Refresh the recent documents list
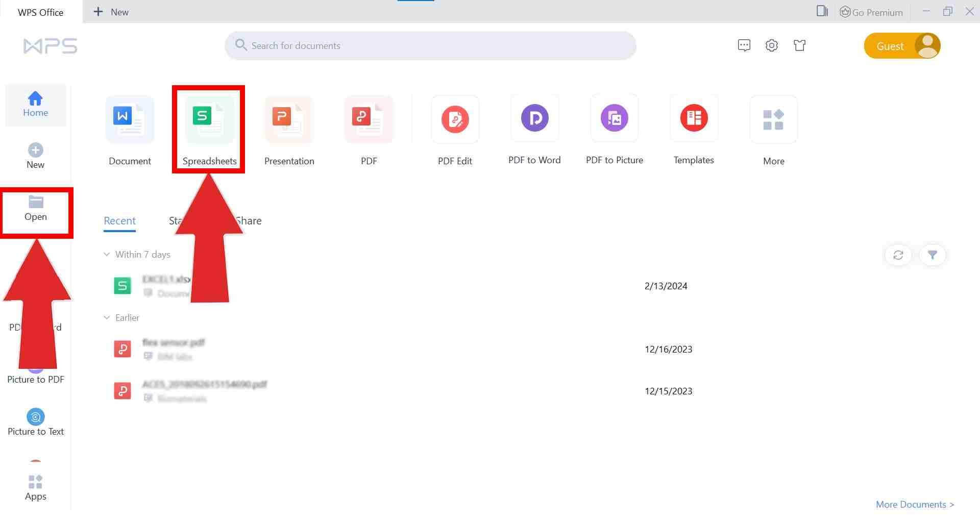This screenshot has width=980, height=527. [898, 255]
